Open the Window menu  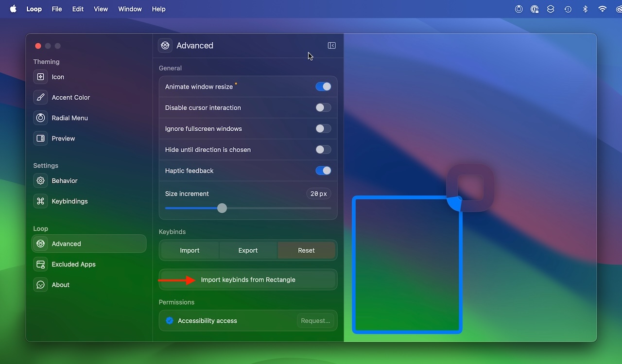click(x=130, y=9)
